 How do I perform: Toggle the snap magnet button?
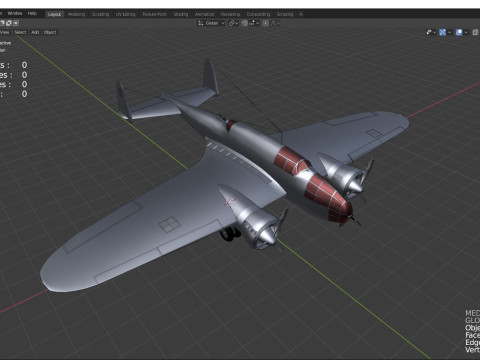click(x=244, y=23)
